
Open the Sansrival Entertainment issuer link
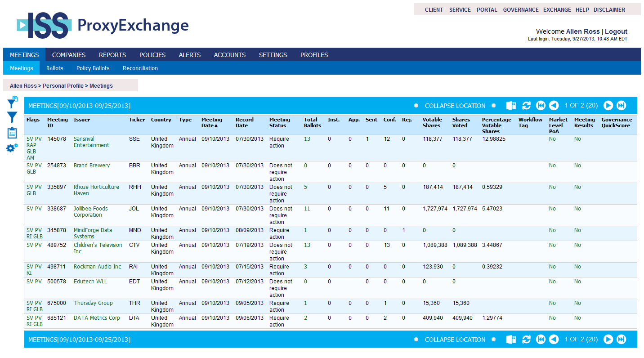(x=91, y=142)
